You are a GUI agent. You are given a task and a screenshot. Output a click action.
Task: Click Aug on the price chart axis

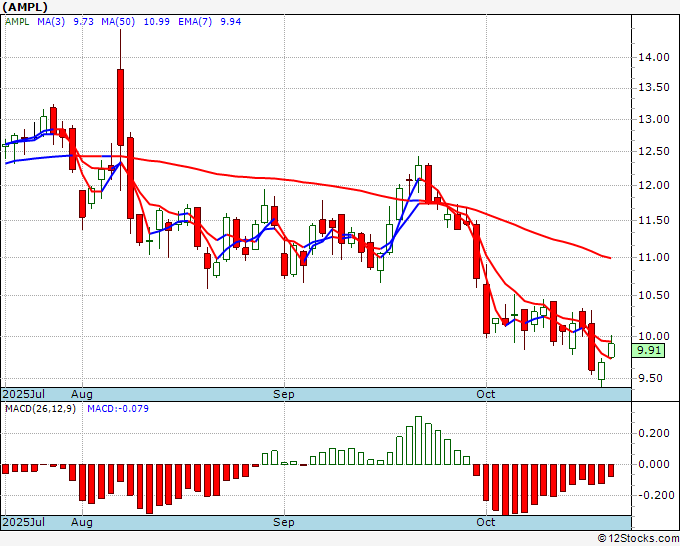point(82,394)
